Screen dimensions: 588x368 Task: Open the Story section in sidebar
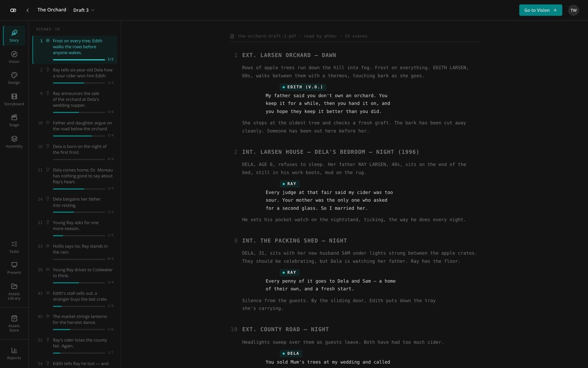click(x=14, y=36)
